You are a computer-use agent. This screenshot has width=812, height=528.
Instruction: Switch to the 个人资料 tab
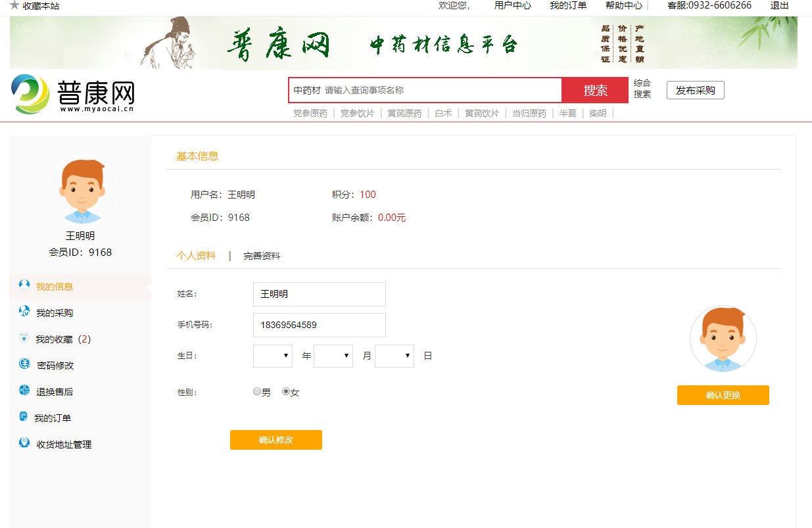[196, 256]
